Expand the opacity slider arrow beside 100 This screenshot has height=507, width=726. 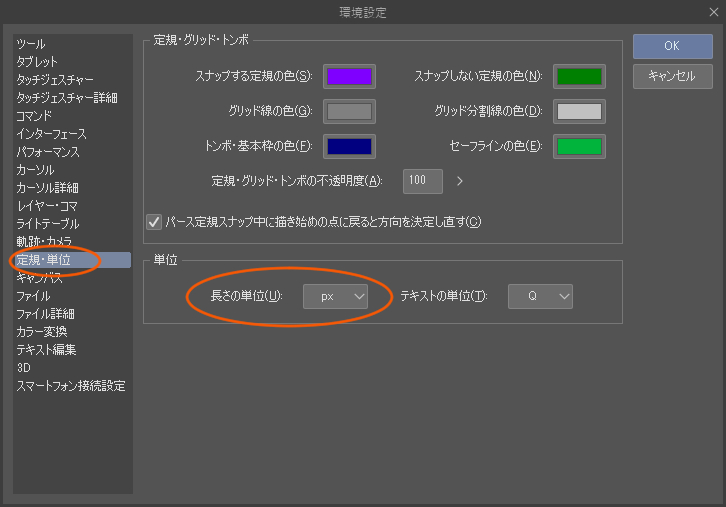[460, 181]
